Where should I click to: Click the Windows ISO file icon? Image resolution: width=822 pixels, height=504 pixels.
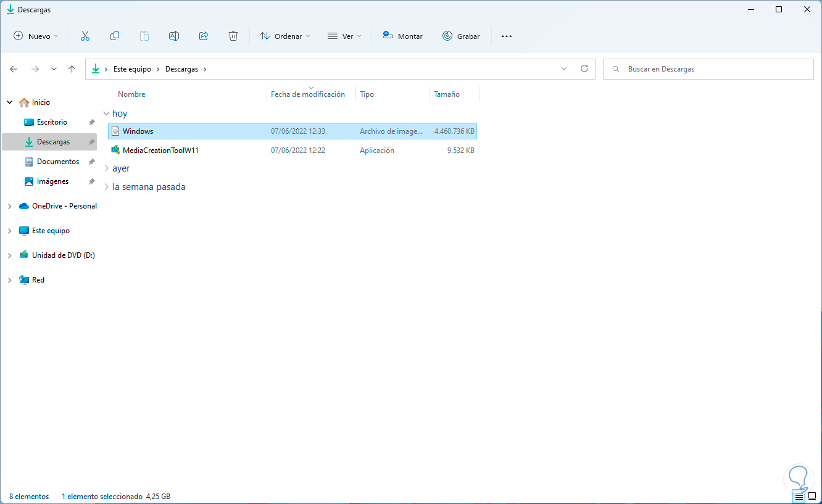click(x=115, y=131)
